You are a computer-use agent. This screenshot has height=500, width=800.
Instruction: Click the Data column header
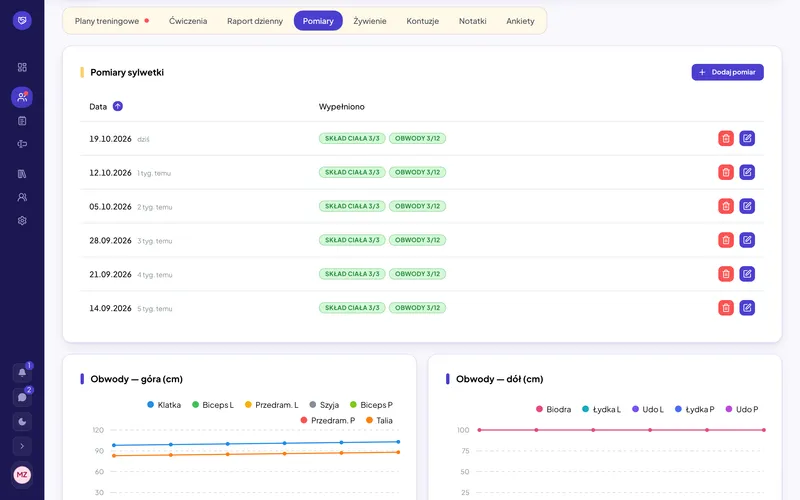point(98,107)
